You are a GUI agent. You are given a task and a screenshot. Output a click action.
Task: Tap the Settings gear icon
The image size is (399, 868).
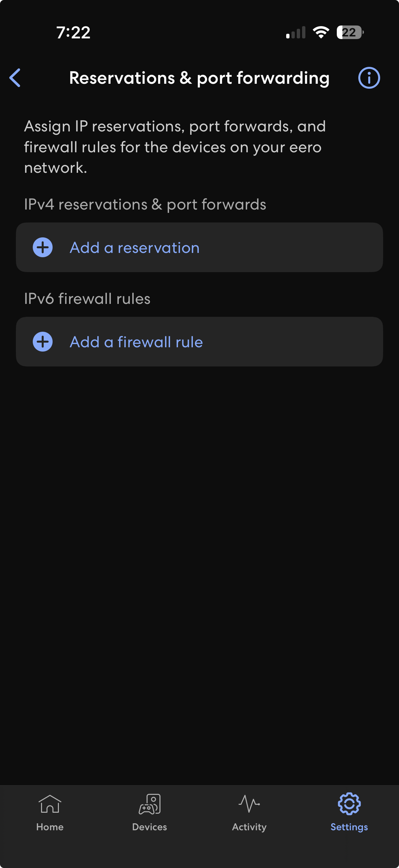tap(349, 804)
